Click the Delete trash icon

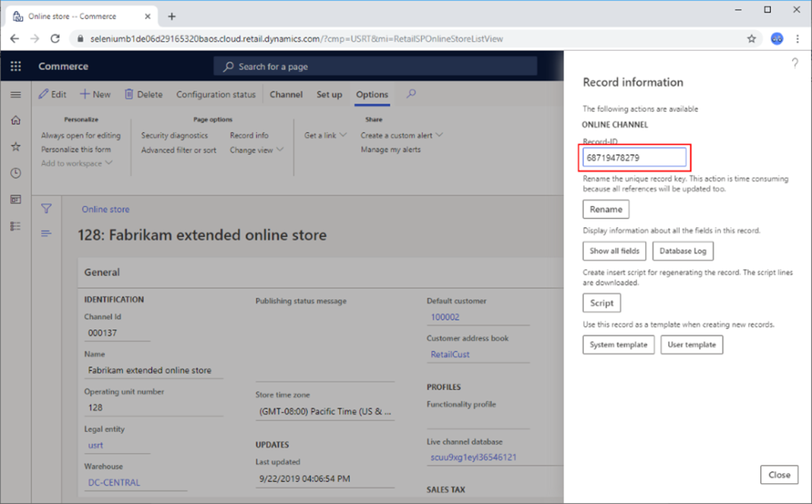132,94
